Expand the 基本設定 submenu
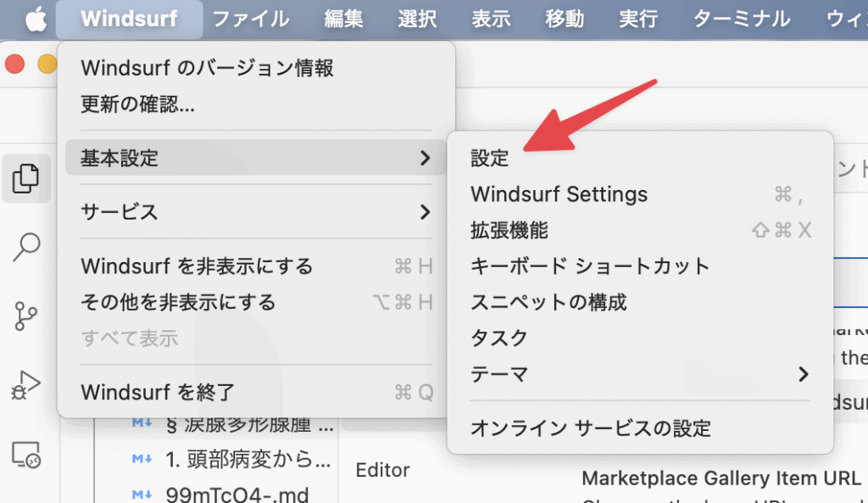Image resolution: width=868 pixels, height=503 pixels. tap(256, 158)
